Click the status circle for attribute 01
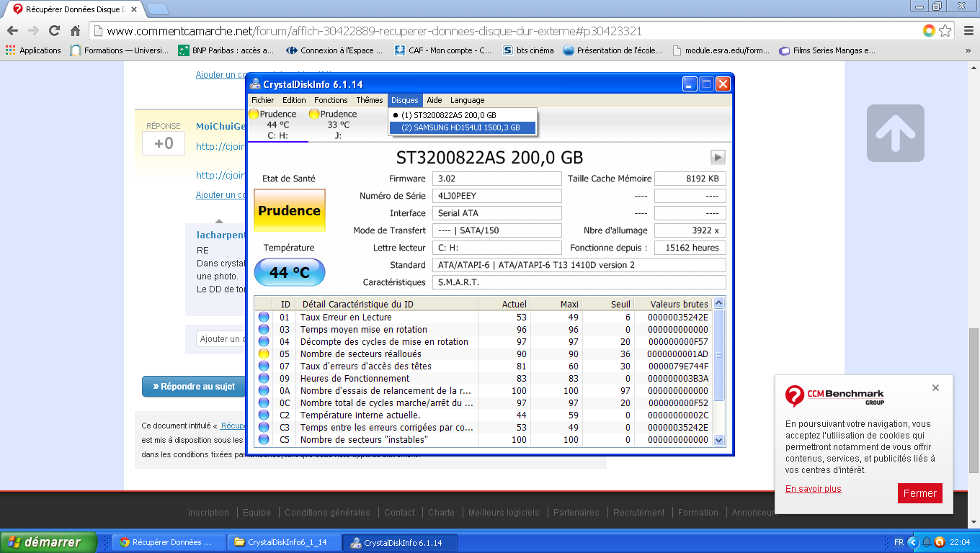The image size is (980, 553). point(264,317)
